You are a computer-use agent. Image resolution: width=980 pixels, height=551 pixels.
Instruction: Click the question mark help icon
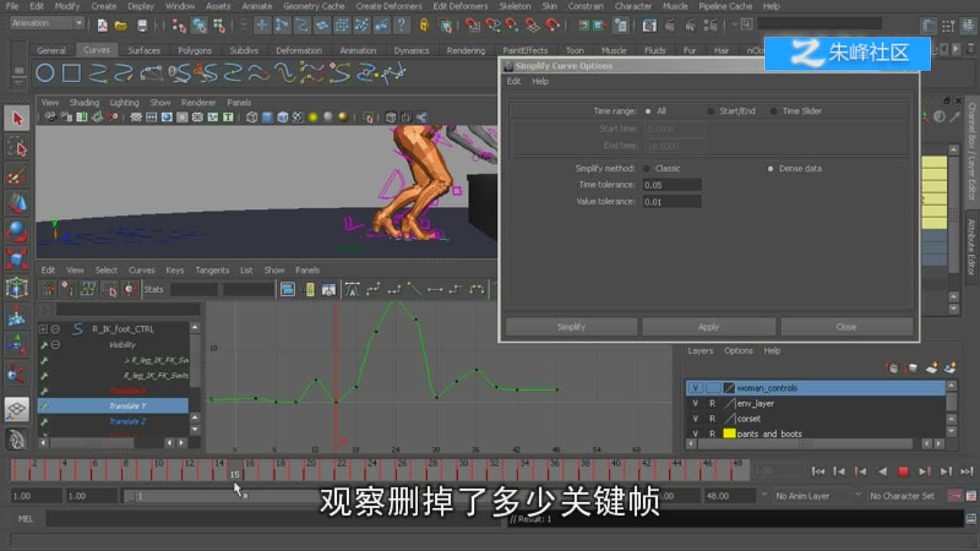pos(401,25)
